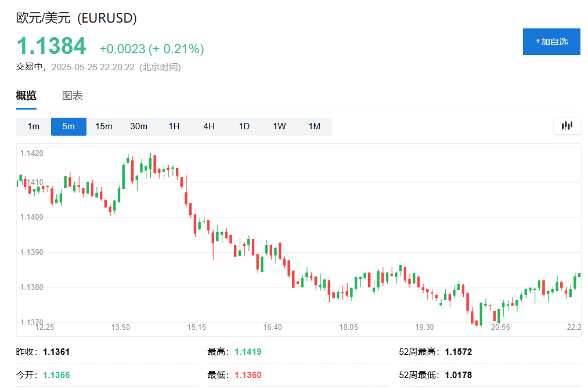Click the timestamp 2025-05-26 22:20:22
Viewport: 588px width, 389px height.
pyautogui.click(x=93, y=67)
